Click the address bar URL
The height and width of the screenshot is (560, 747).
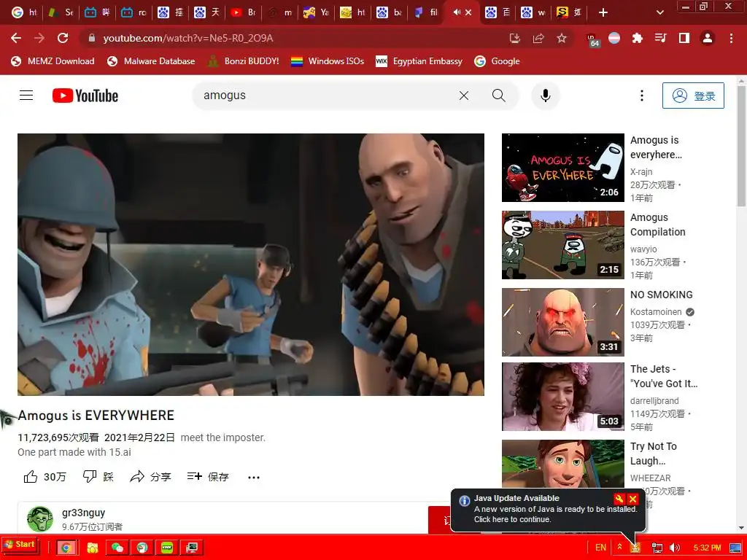188,38
